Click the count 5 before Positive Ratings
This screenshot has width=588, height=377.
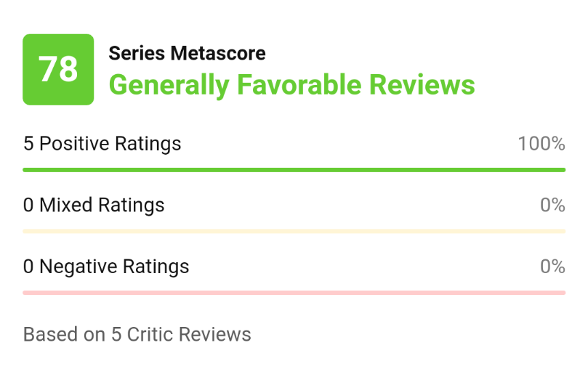(28, 144)
